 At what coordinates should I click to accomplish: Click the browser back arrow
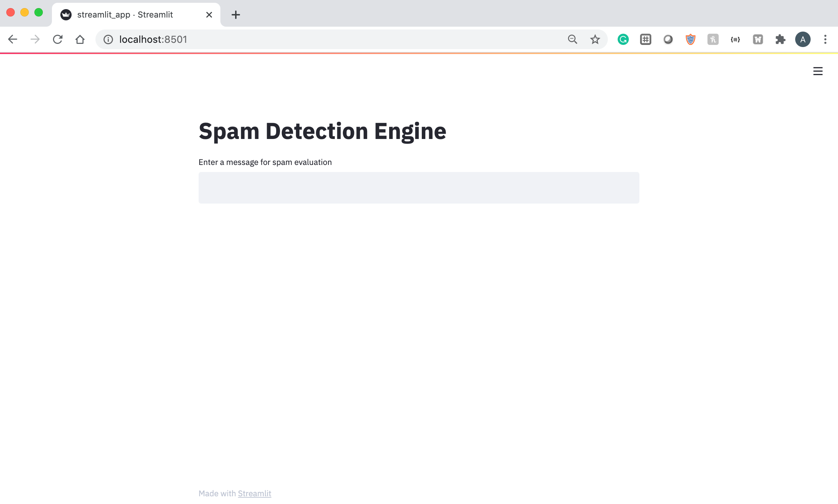(x=13, y=39)
